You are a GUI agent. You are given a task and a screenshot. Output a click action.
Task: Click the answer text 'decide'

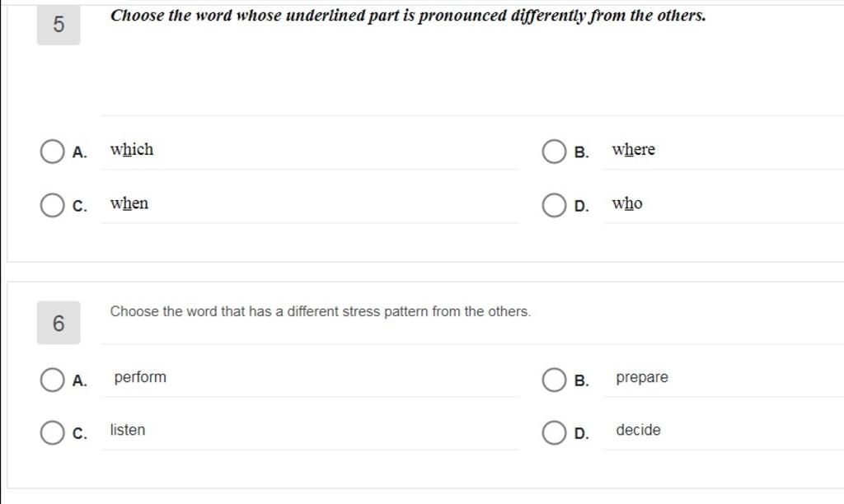pos(638,430)
